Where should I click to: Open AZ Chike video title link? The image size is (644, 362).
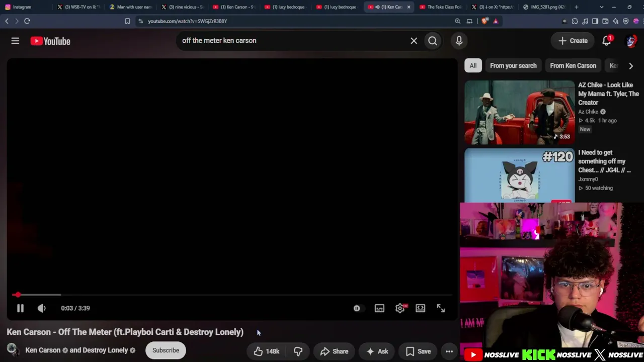point(608,94)
